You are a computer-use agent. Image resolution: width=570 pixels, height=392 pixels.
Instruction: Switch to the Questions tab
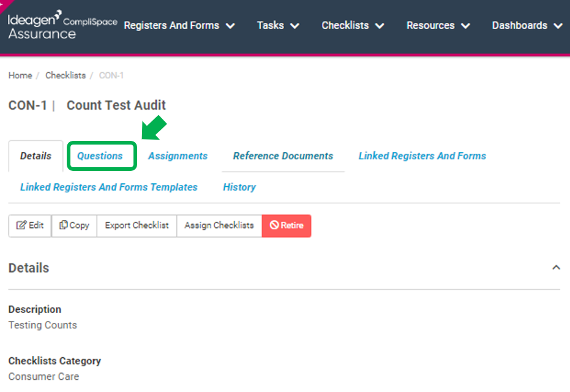point(100,156)
